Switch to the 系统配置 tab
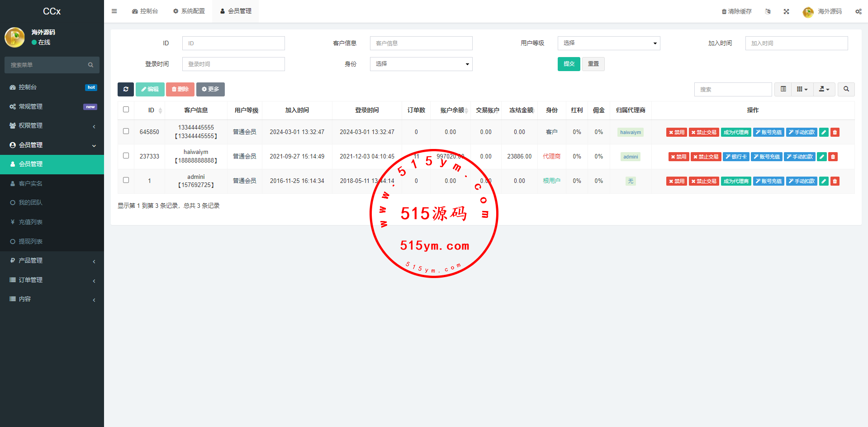Screen dimensions: 868x427 coord(189,11)
